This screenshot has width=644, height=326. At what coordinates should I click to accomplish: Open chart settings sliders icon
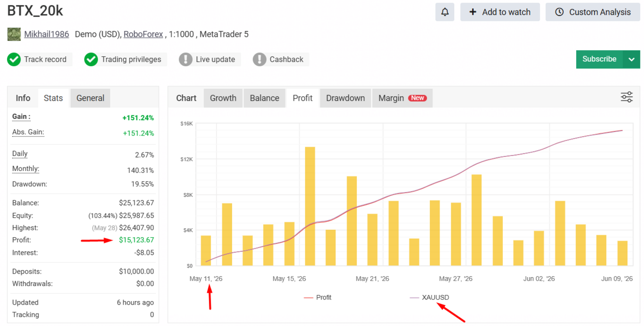[627, 97]
